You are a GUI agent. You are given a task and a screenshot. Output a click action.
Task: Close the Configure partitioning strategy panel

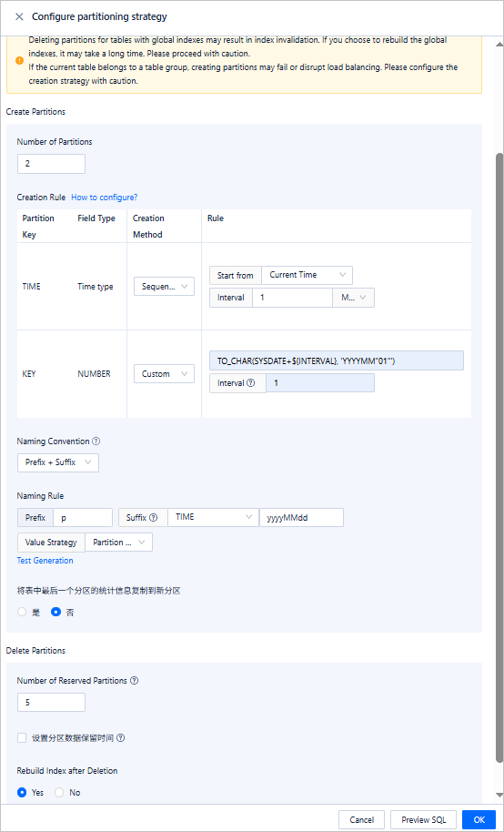19,16
